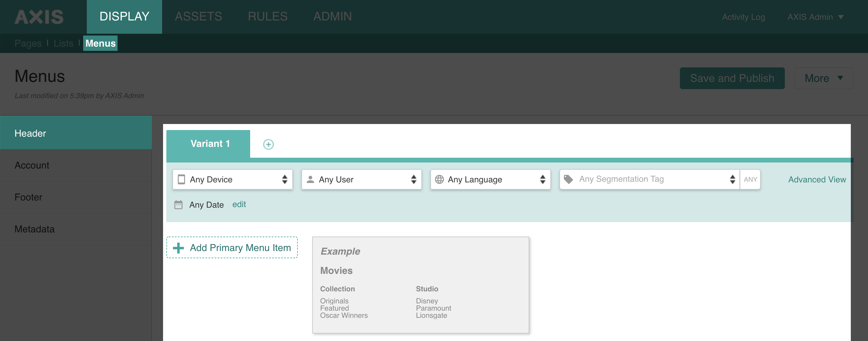This screenshot has height=341, width=868.
Task: Select Account in the sidebar
Action: [x=76, y=165]
